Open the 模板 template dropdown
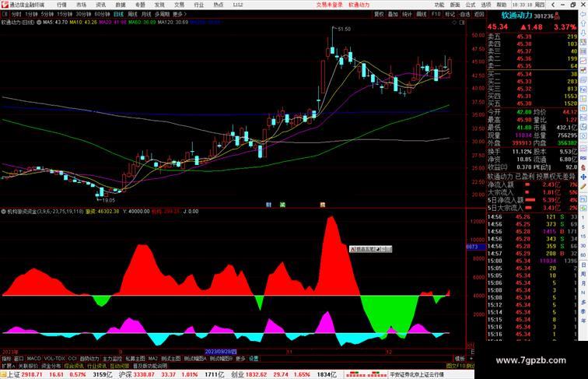The image size is (588, 379). pyautogui.click(x=460, y=359)
